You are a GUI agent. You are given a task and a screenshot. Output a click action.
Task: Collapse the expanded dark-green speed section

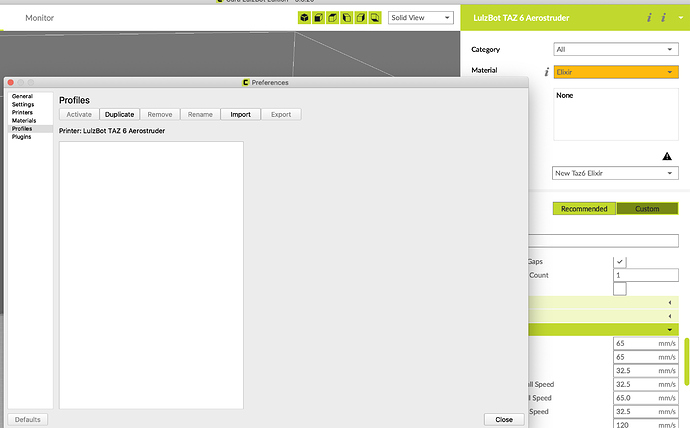[x=603, y=329]
